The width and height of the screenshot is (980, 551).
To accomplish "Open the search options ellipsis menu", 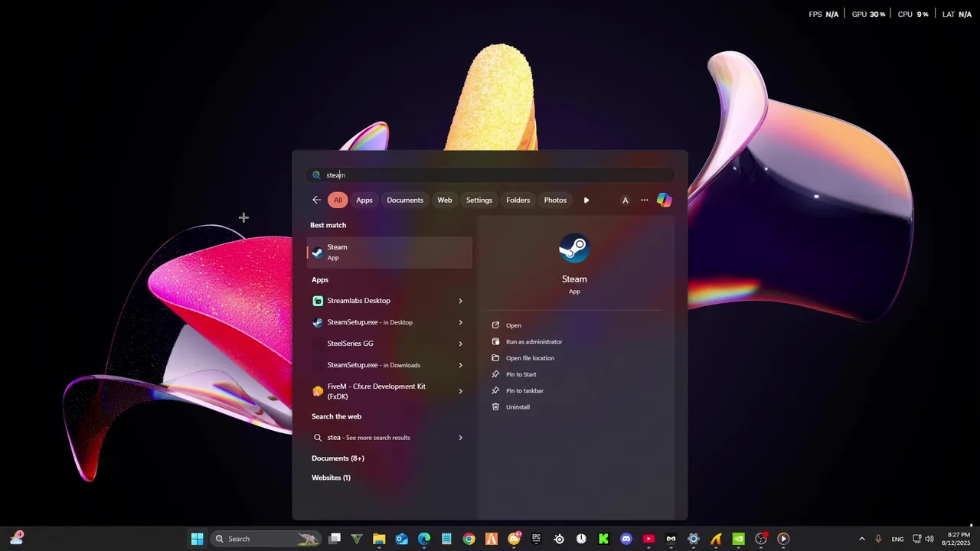I will coord(645,200).
